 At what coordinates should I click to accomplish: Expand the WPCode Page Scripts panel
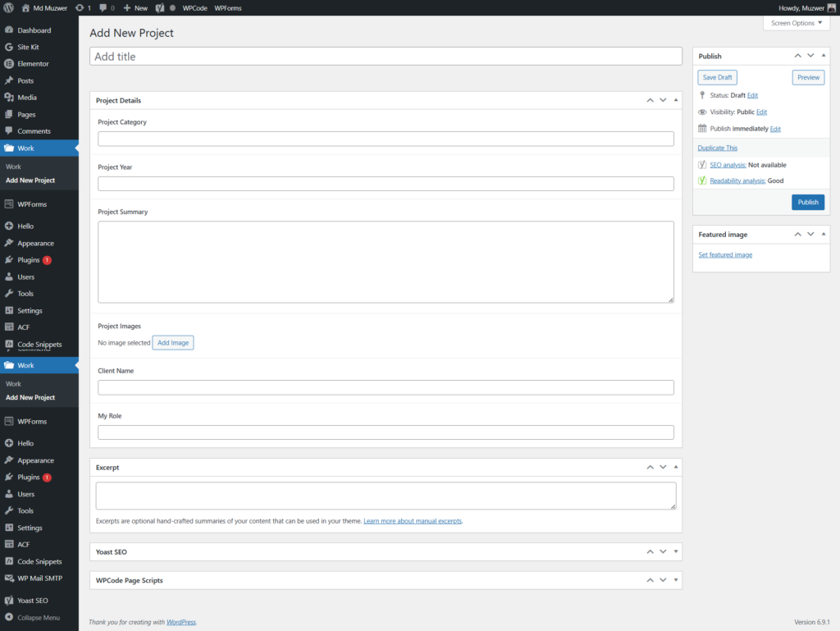point(675,580)
